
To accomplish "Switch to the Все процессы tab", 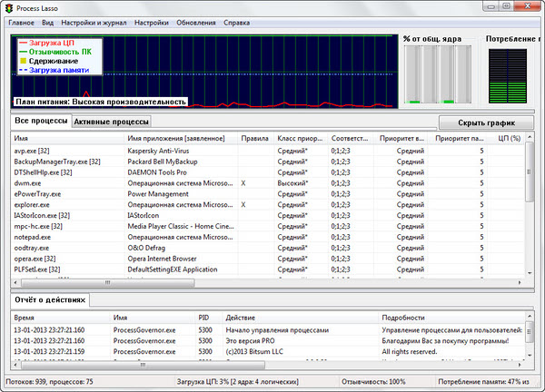I will (x=40, y=121).
